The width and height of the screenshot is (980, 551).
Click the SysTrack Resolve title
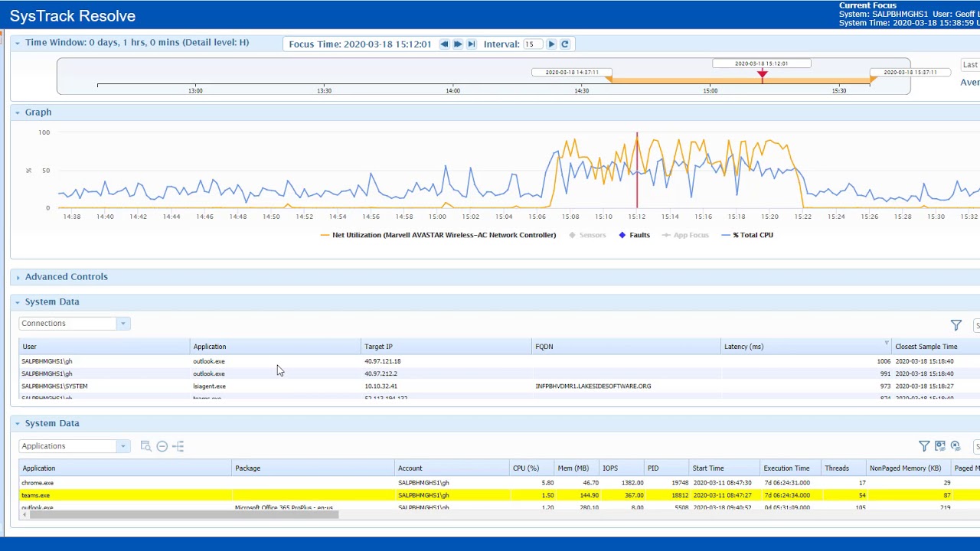[x=73, y=16]
